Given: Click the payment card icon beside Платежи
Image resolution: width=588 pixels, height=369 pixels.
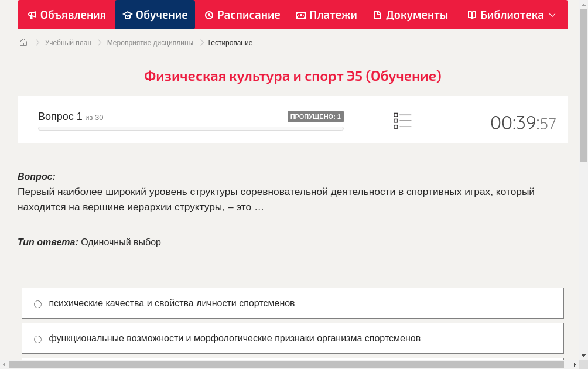Looking at the screenshot, I should [x=300, y=15].
